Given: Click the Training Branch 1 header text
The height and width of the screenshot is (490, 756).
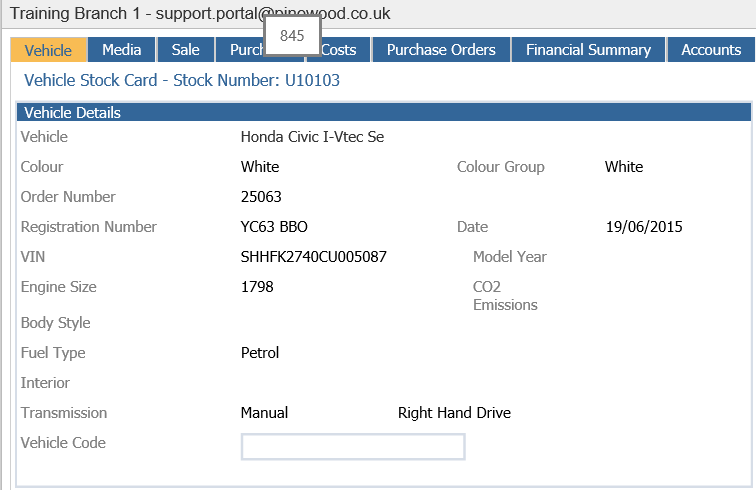Looking at the screenshot, I should pyautogui.click(x=75, y=14).
